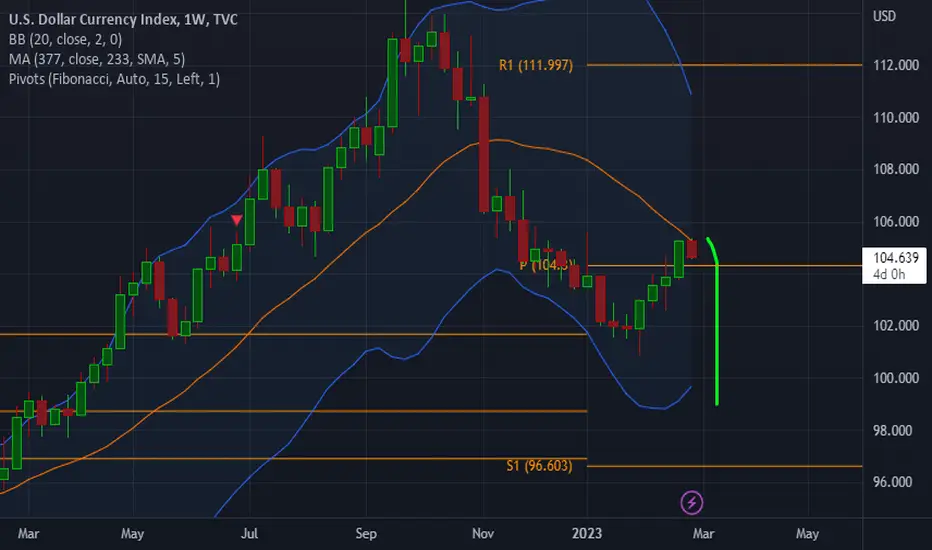
Task: Click the purple lightning event icon
Action: 692,503
